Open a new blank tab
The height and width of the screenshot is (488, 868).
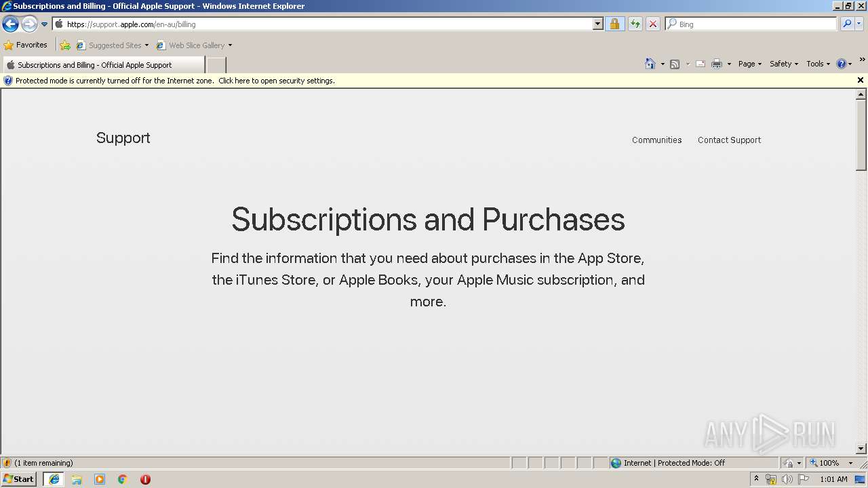click(x=216, y=65)
